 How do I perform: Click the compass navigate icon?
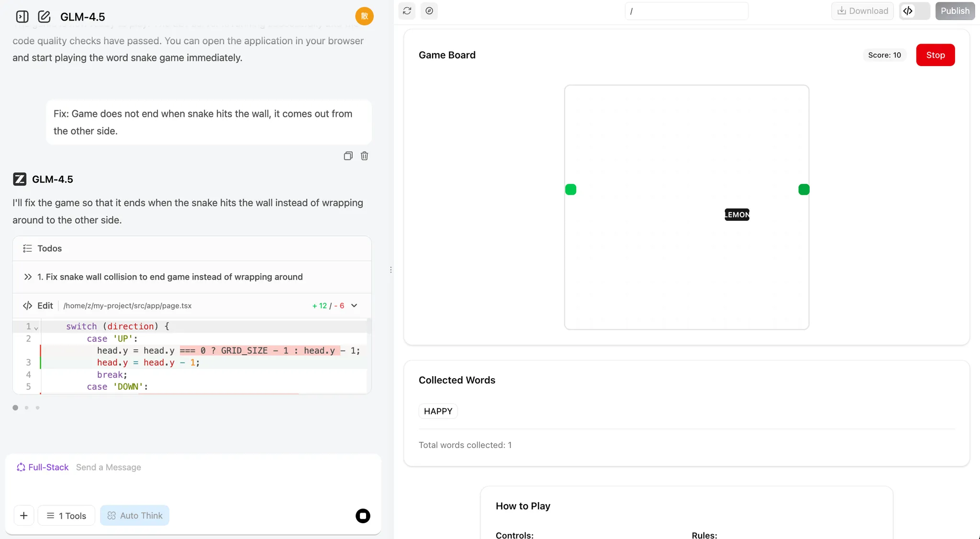coord(429,11)
